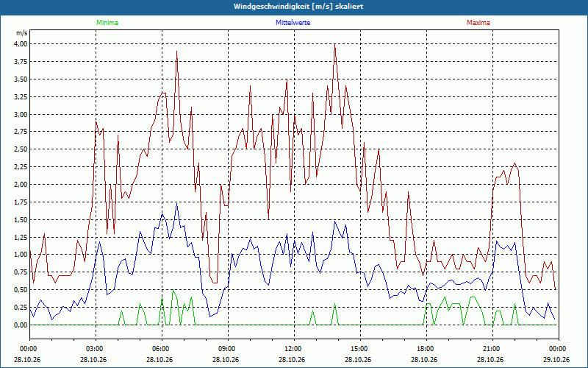Click the 4,00 y-axis value

[x=21, y=44]
